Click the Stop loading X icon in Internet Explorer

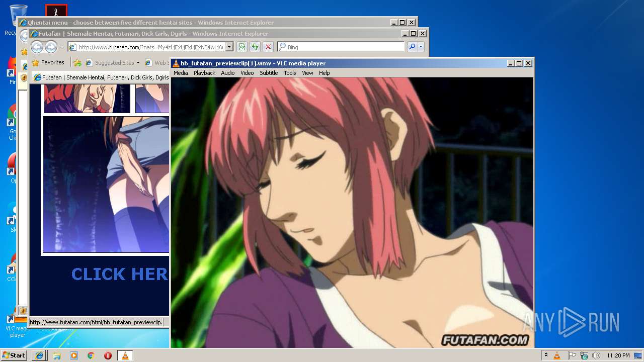click(268, 47)
